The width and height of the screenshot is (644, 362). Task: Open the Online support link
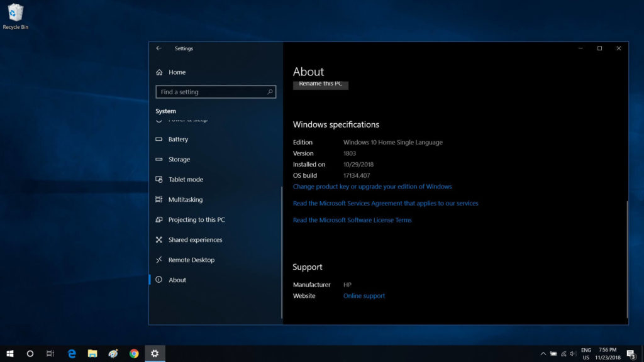point(364,295)
